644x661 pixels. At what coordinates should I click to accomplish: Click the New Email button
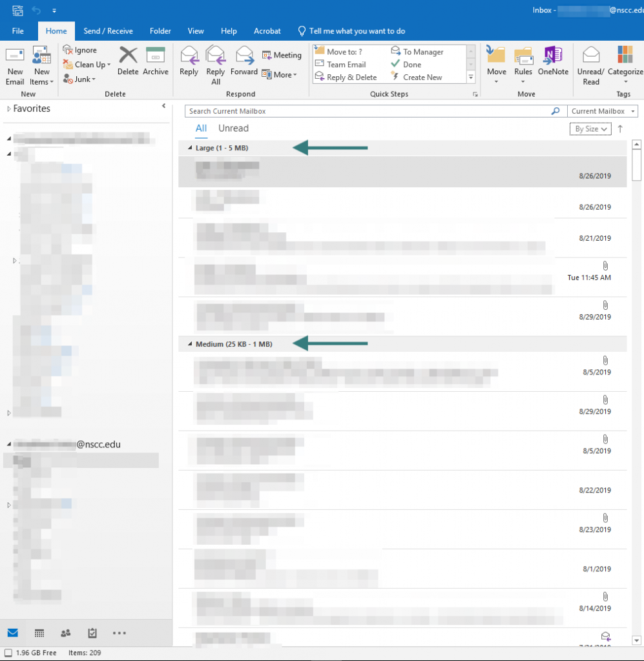tap(15, 66)
